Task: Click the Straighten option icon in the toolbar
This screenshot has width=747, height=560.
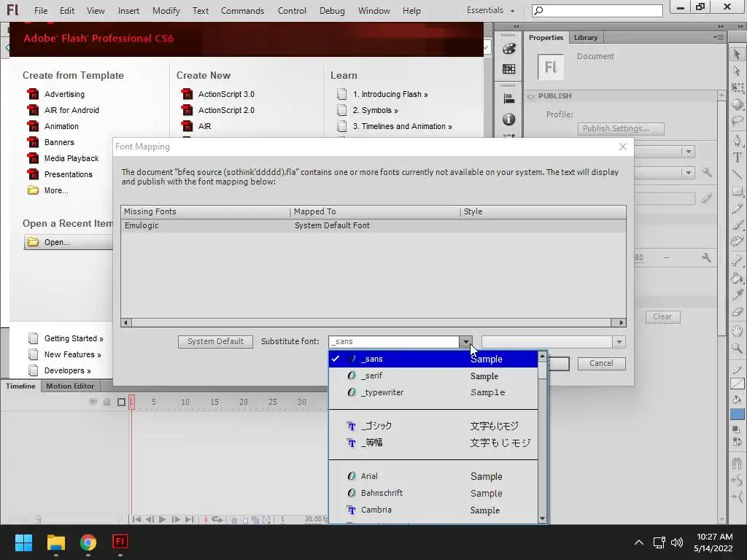Action: (737, 497)
